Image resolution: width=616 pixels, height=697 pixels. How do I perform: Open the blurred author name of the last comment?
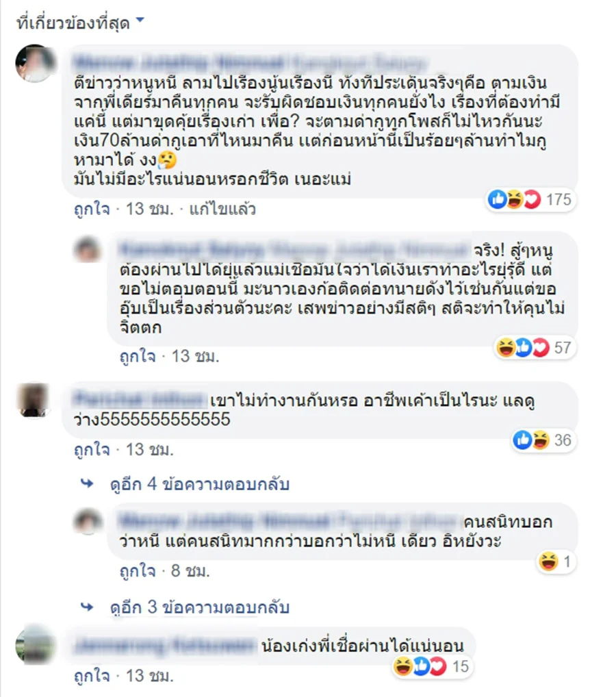tap(165, 646)
